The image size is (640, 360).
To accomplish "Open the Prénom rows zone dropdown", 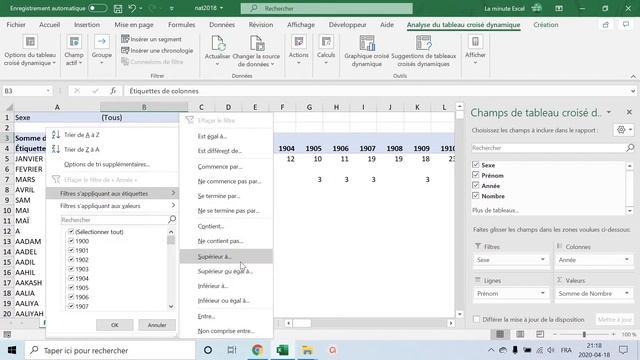I will pyautogui.click(x=542, y=293).
